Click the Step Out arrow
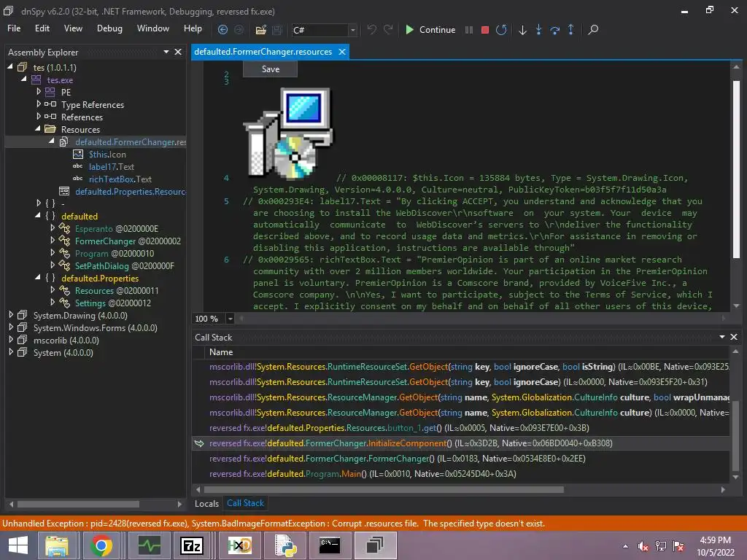Screen dimensions: 747x560 pyautogui.click(x=570, y=29)
